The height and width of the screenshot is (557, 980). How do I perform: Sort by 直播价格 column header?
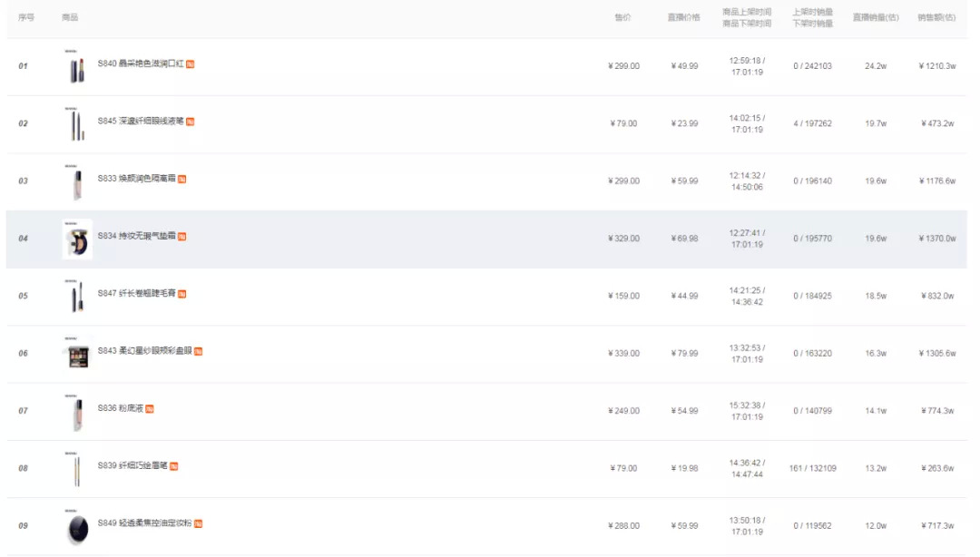(x=683, y=18)
